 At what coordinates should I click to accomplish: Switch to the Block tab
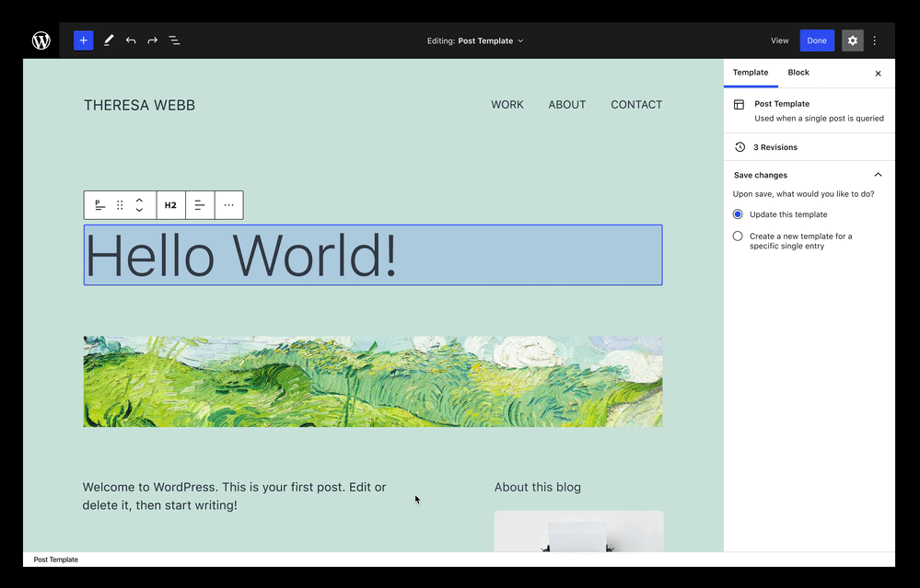(x=798, y=73)
